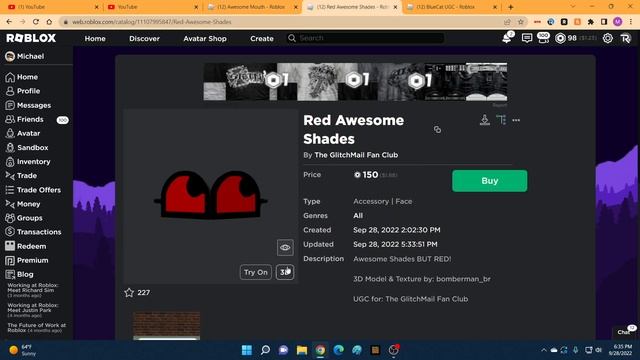Open Money in the left sidebar
Screen dimensions: 640x360
coord(28,204)
